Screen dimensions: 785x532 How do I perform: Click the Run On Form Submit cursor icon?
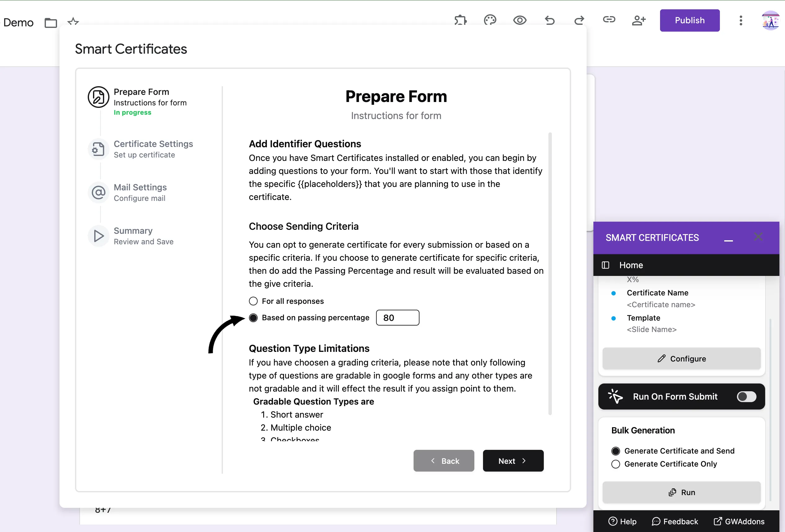coord(615,397)
